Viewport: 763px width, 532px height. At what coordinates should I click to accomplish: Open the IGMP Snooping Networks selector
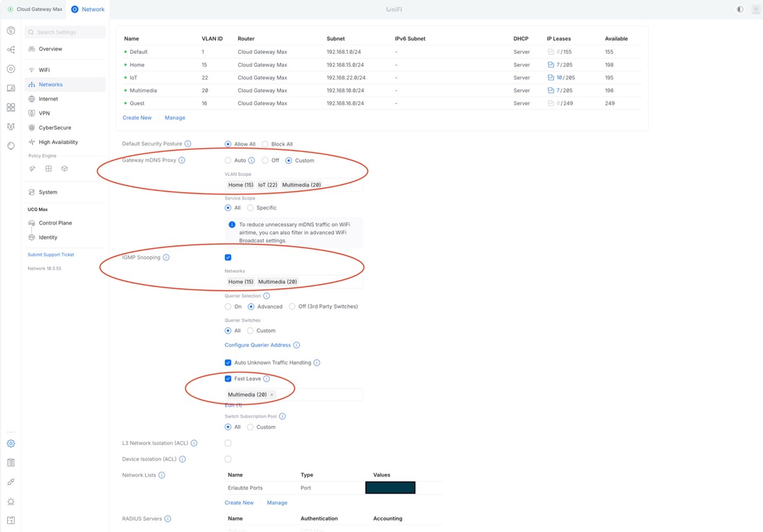[x=330, y=282]
